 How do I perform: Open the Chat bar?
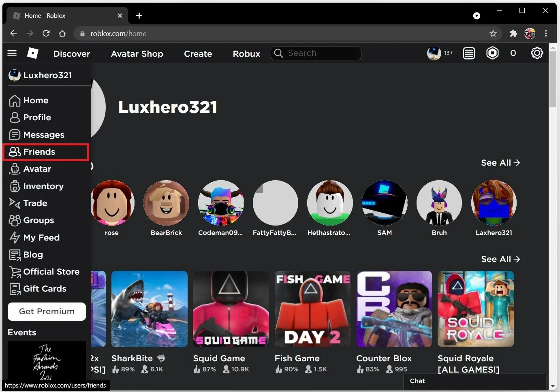[475, 381]
